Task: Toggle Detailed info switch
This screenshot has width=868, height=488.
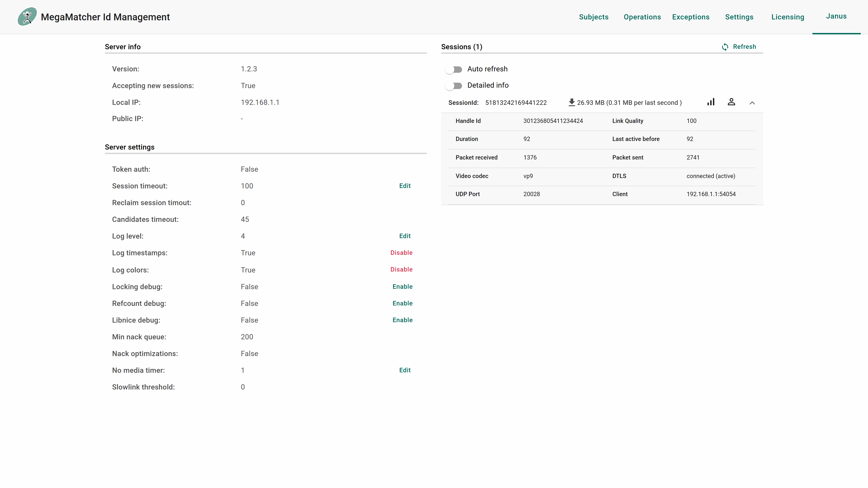Action: point(453,86)
